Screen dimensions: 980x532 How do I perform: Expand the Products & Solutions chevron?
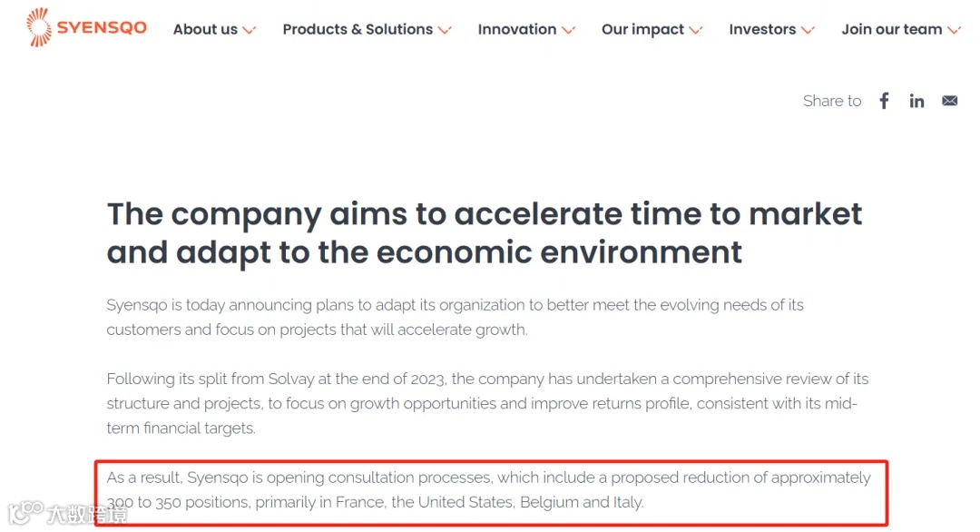[x=445, y=30]
